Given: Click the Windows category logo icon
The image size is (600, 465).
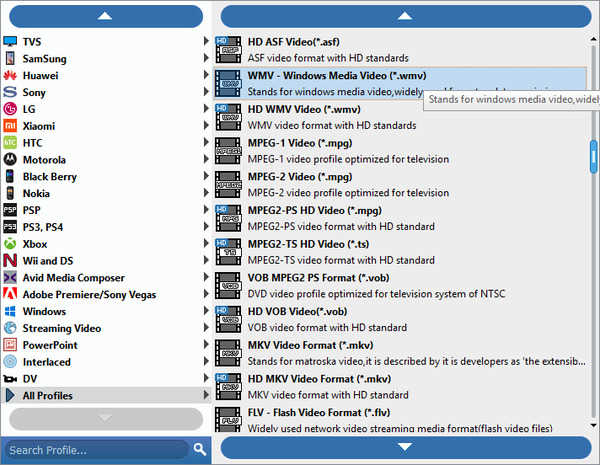Looking at the screenshot, I should click(10, 311).
